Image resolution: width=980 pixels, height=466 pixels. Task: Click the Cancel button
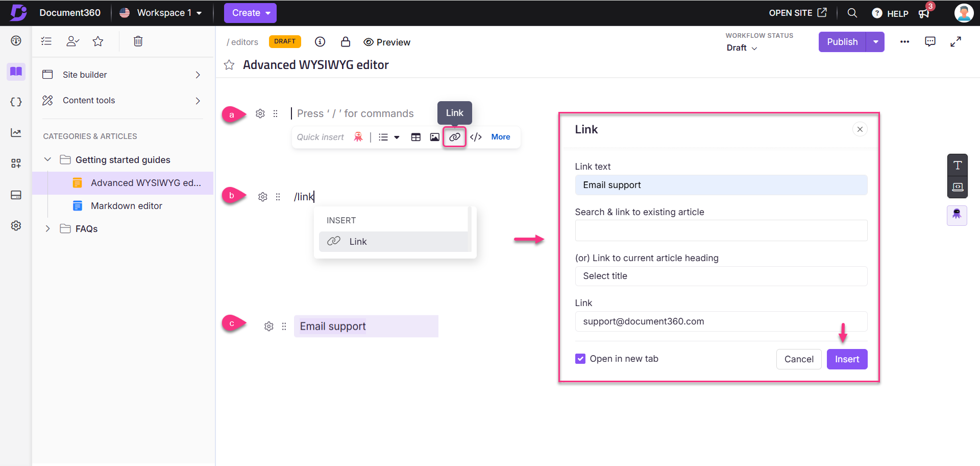[799, 359]
